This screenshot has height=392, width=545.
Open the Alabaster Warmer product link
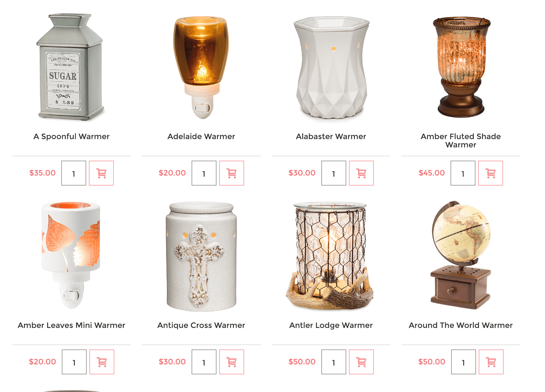click(331, 136)
